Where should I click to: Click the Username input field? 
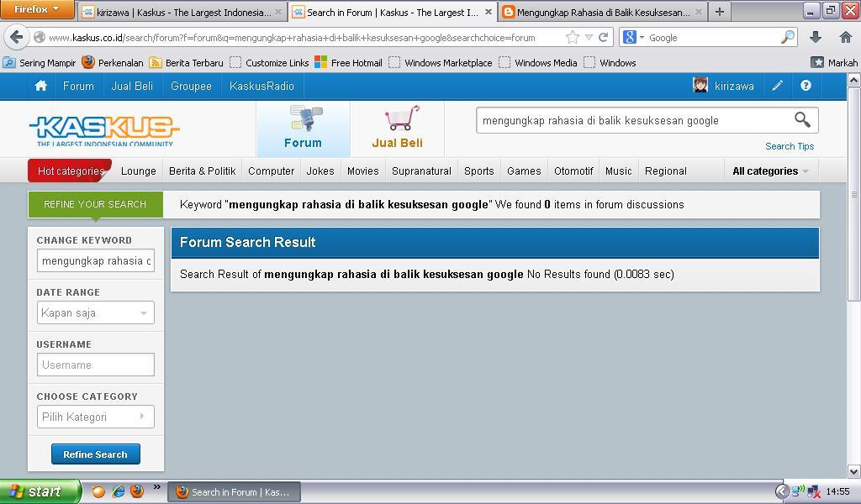pyautogui.click(x=96, y=365)
